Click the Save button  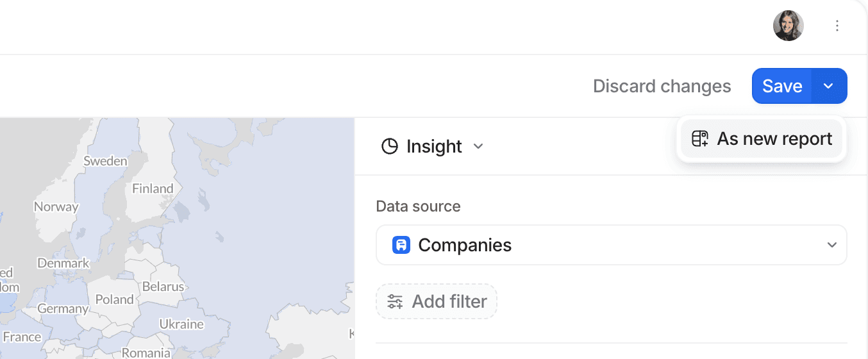point(782,86)
